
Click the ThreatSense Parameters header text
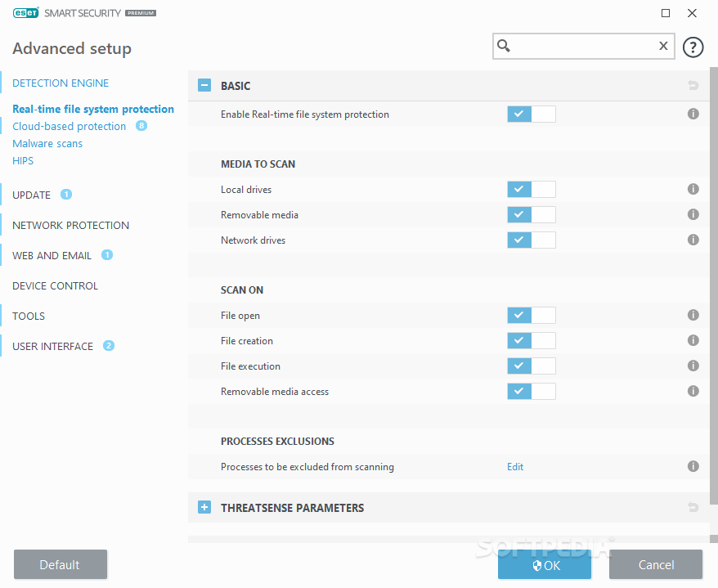tap(292, 508)
